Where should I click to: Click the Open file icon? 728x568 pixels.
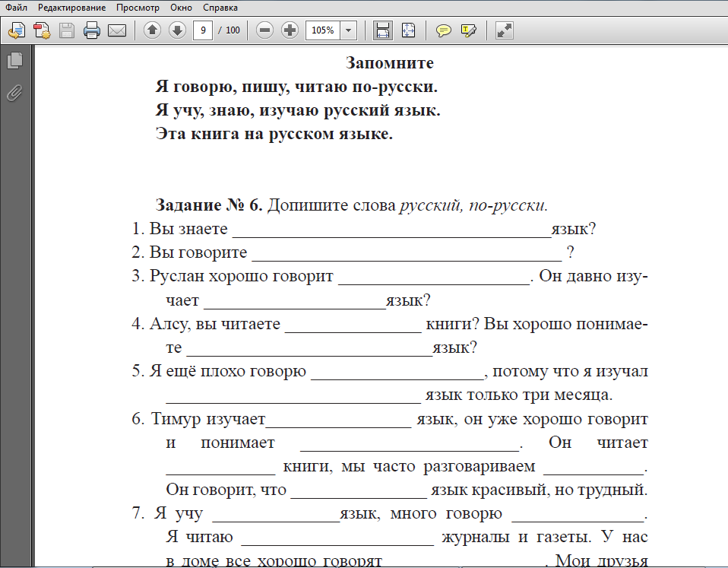point(17,30)
